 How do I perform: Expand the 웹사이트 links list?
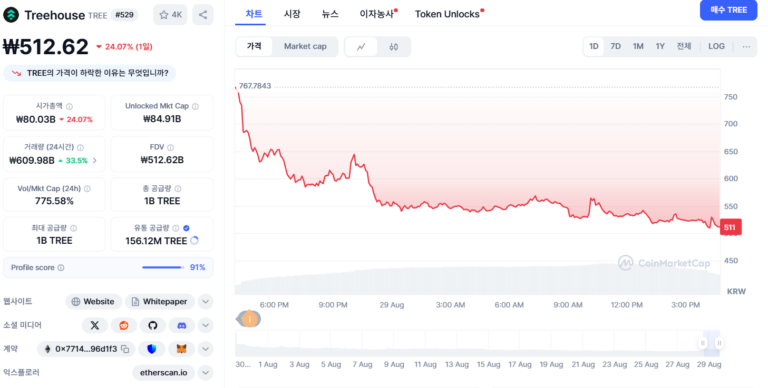point(206,302)
